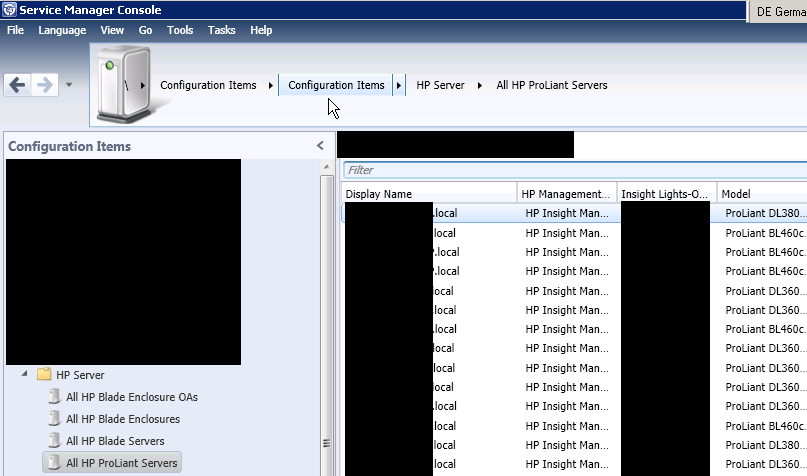The width and height of the screenshot is (807, 476).
Task: Collapse the Configuration Items pane chevron
Action: [320, 146]
